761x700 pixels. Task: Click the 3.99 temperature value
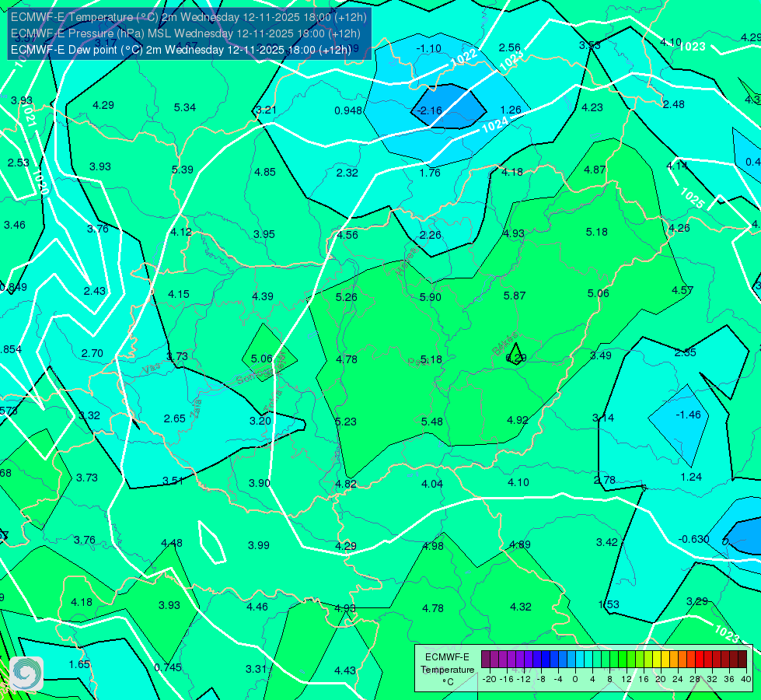click(259, 545)
